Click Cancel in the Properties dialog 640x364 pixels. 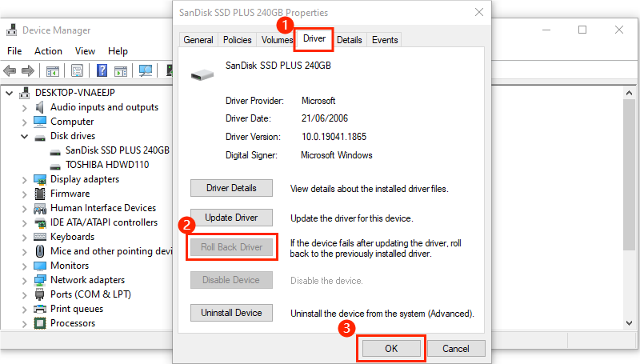[456, 349]
